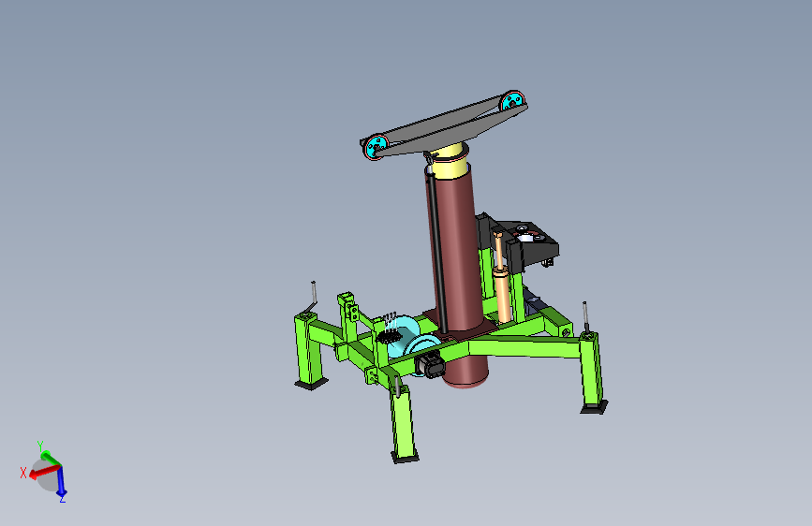Click the red X axis arrow on triad
Viewport: 812px width, 526px height.
point(44,472)
